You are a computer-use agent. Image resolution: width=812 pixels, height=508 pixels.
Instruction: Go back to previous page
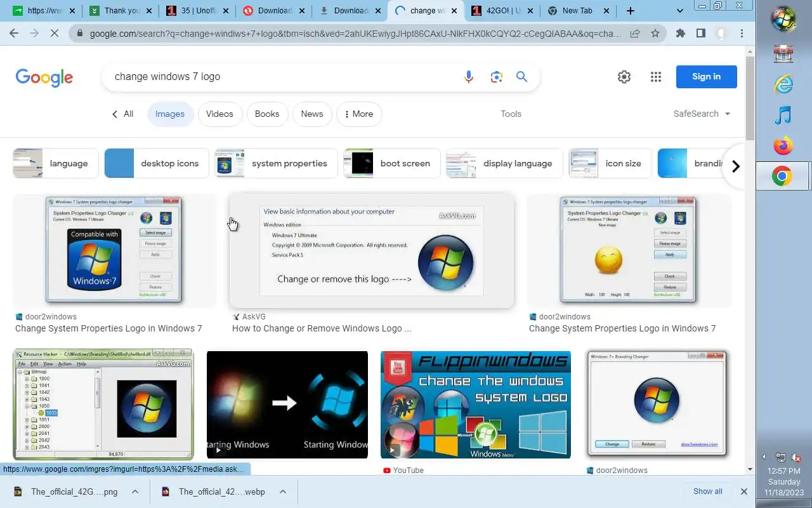14,34
